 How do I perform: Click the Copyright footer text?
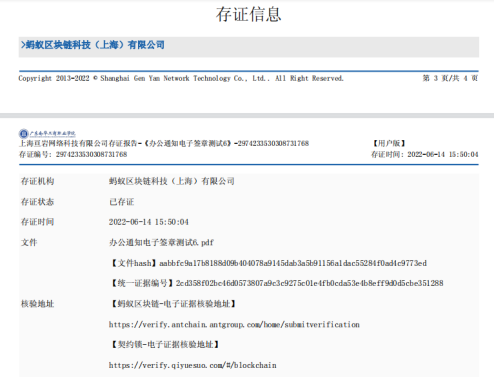click(181, 78)
